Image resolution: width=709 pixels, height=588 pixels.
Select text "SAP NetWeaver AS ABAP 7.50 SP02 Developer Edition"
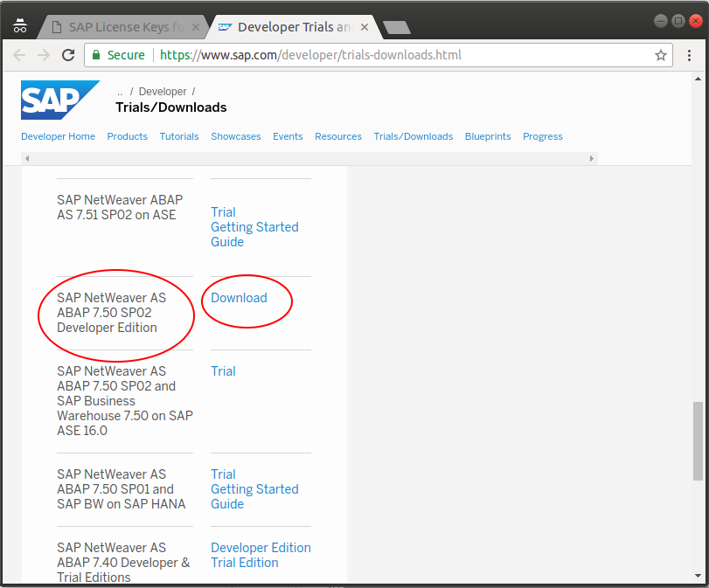(111, 312)
